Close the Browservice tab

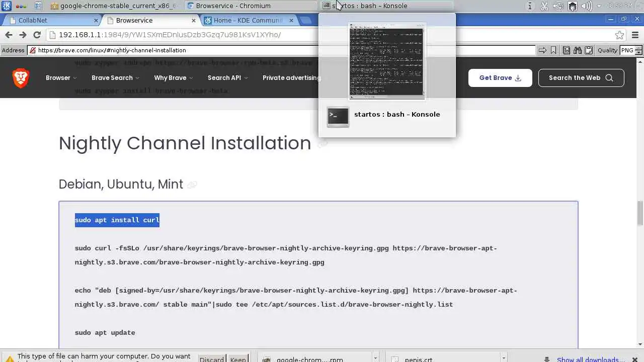pos(194,21)
